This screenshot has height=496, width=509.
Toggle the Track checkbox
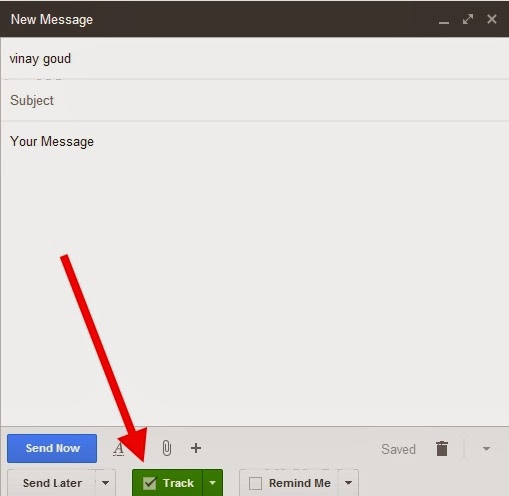click(x=150, y=483)
